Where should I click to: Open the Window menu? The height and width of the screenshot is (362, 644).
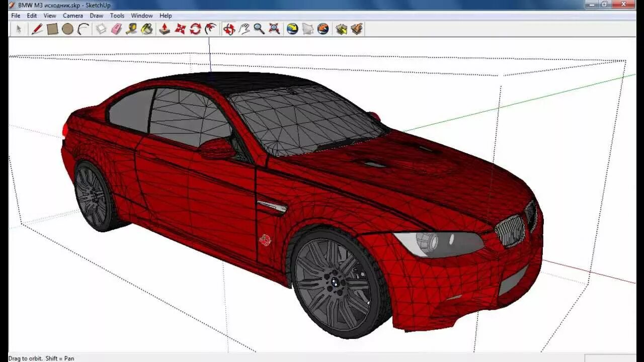142,16
